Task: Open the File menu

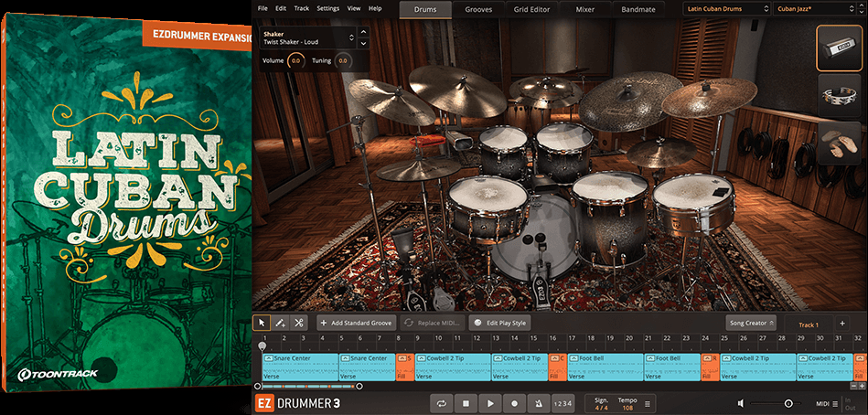Action: point(263,9)
